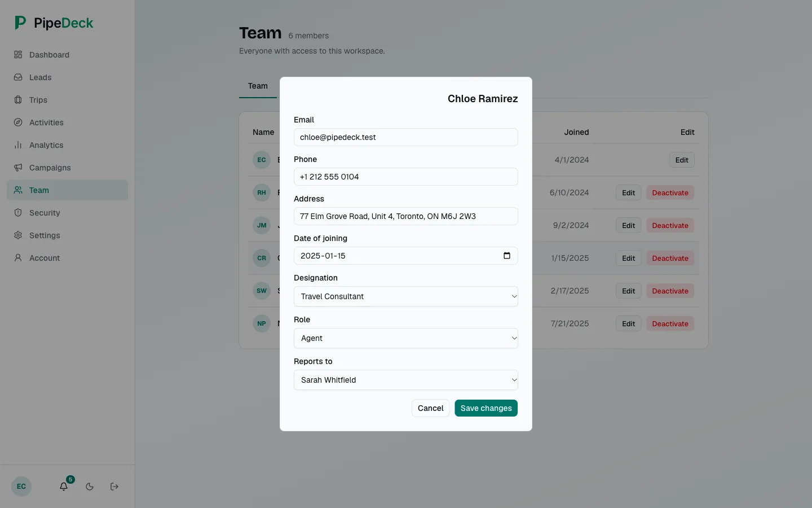Click Edit for the 6/10/2024 row
The image size is (812, 508).
coord(629,192)
